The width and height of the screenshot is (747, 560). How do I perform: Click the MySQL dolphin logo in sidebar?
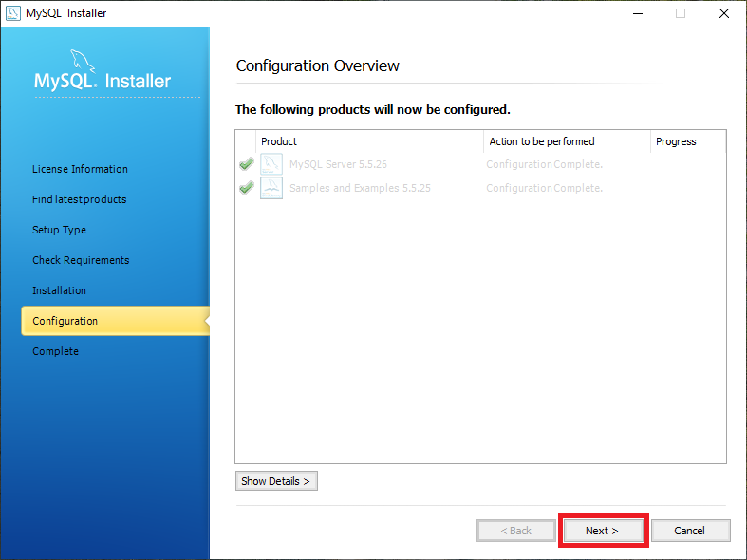pos(82,61)
